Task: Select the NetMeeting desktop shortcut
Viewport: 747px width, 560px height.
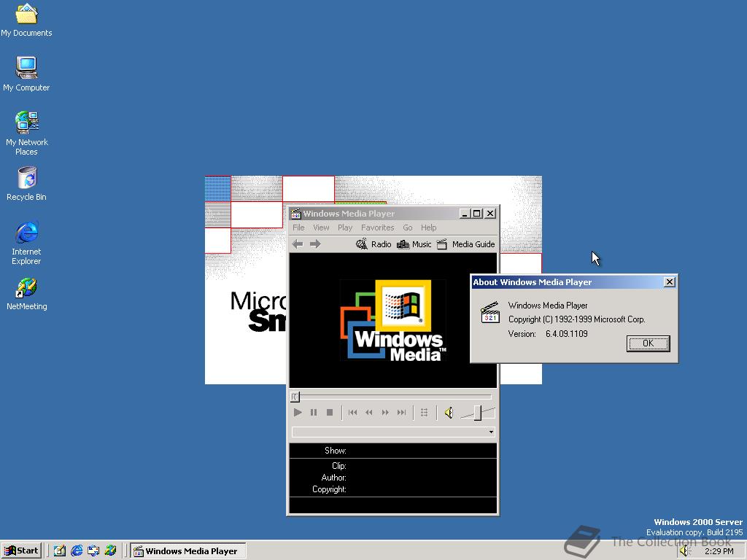Action: [x=27, y=295]
